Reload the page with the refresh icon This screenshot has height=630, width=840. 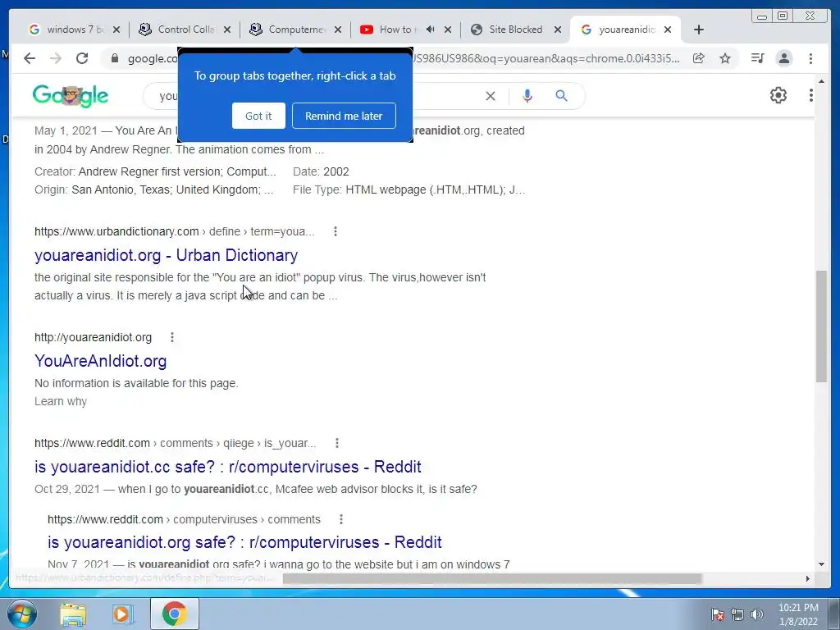coord(82,58)
